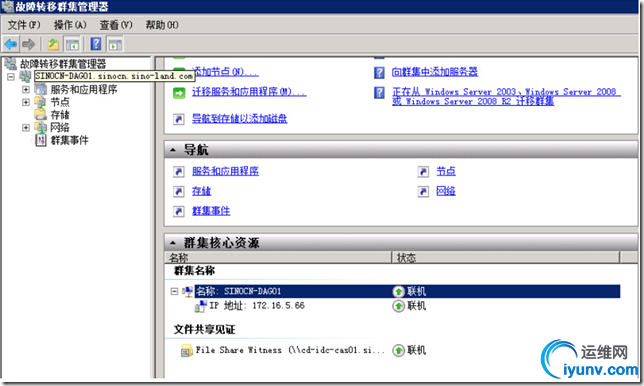This screenshot has width=644, height=386.
Task: Click the 节点 navigation link
Action: (x=446, y=171)
